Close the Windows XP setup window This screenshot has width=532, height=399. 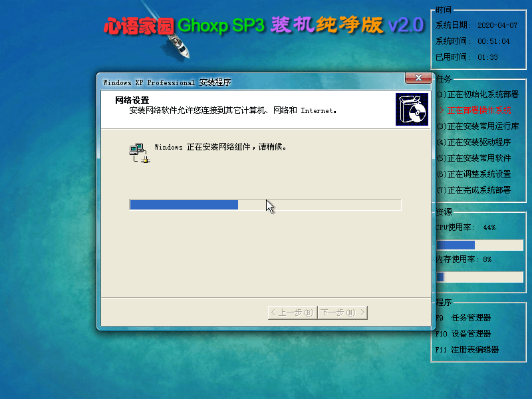[x=418, y=78]
